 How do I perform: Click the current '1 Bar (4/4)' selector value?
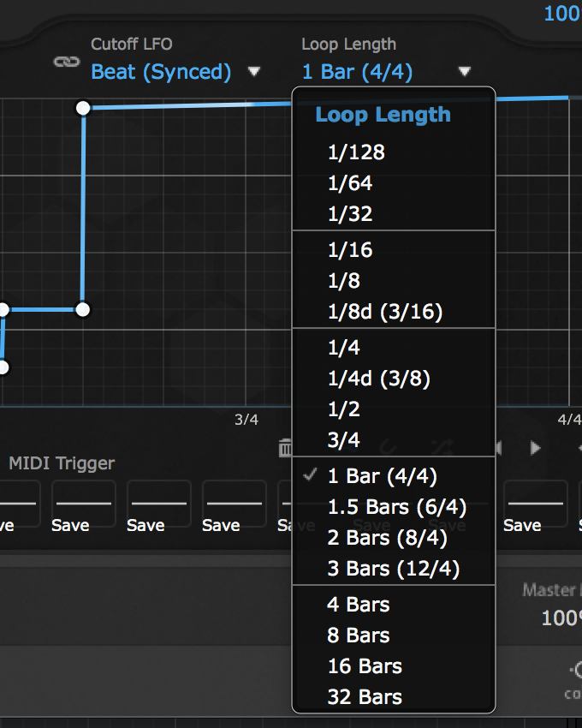click(357, 72)
